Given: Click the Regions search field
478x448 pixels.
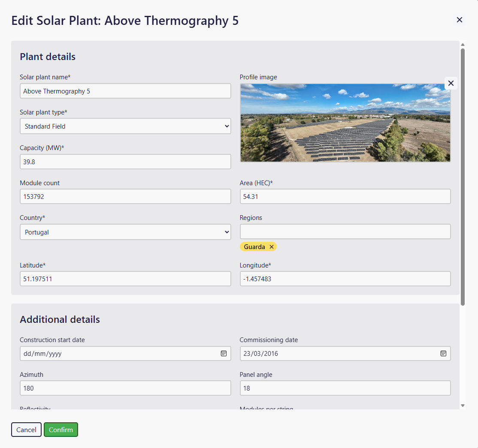Looking at the screenshot, I should pyautogui.click(x=345, y=232).
